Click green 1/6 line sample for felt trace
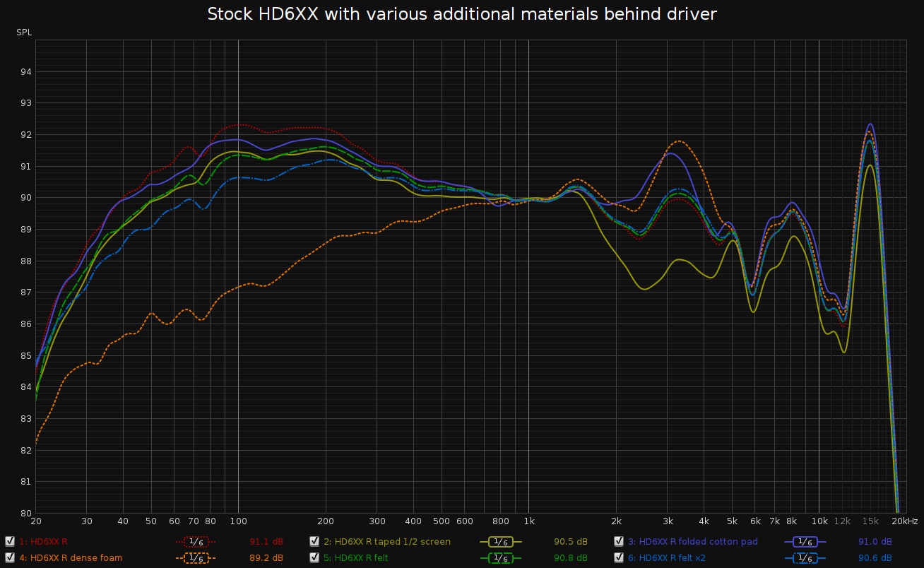 click(x=500, y=558)
